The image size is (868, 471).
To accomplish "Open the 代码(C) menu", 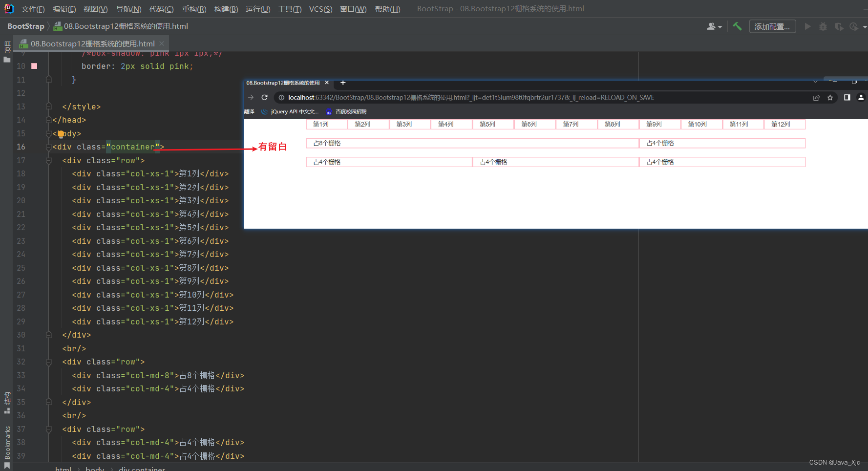I will tap(162, 9).
